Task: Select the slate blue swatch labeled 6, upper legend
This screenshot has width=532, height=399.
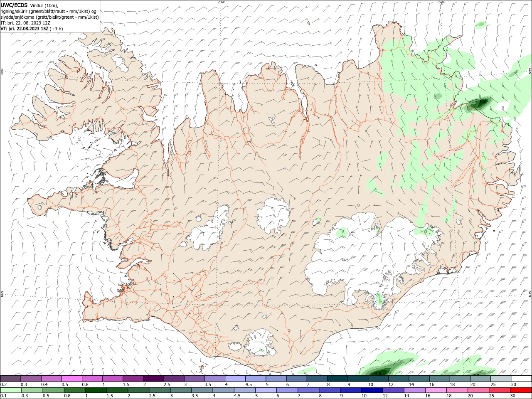Action: 296,378
